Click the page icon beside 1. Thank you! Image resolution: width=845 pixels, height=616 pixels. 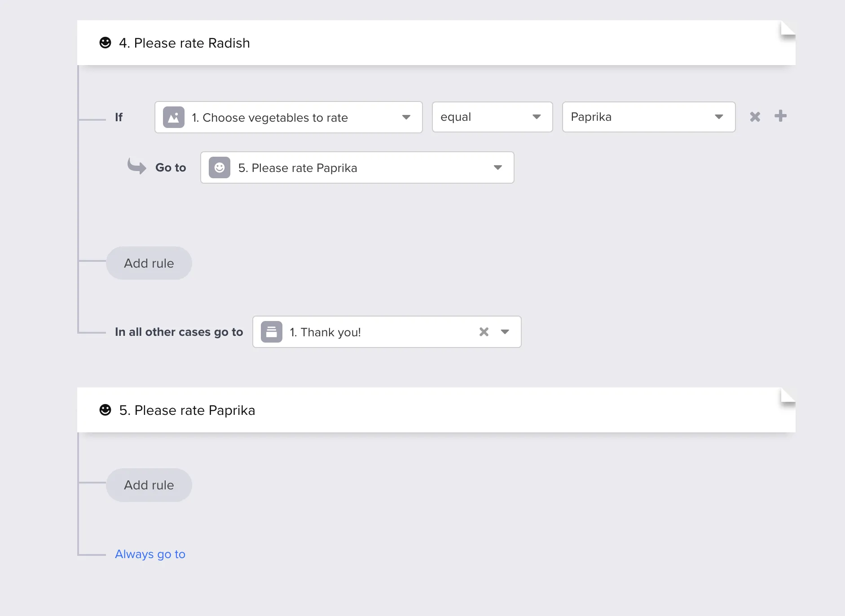(x=272, y=332)
